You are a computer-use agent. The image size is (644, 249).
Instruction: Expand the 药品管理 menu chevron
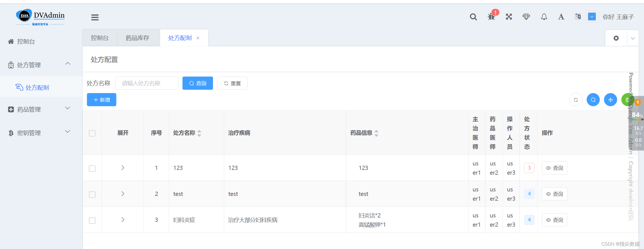pyautogui.click(x=68, y=108)
